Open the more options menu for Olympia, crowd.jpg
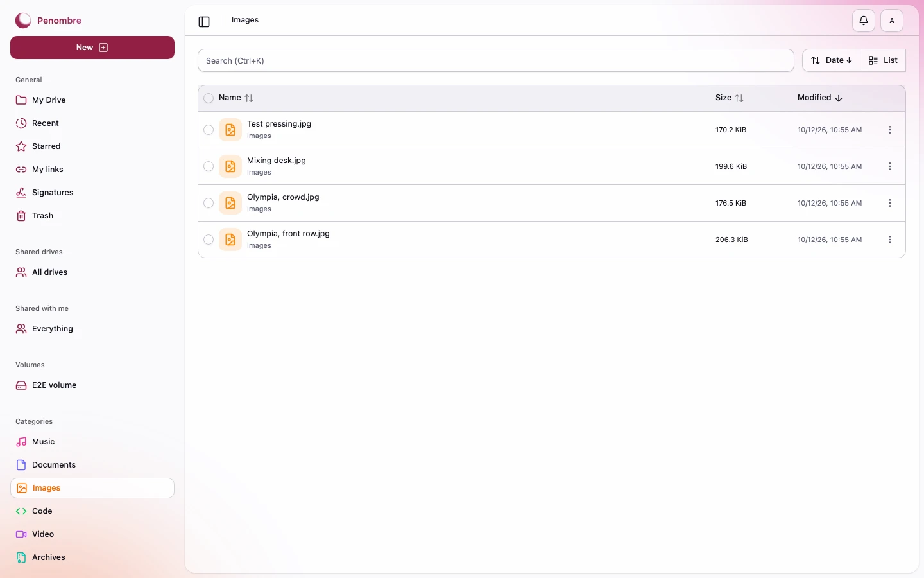Screen dimensions: 924x578 click(890, 203)
